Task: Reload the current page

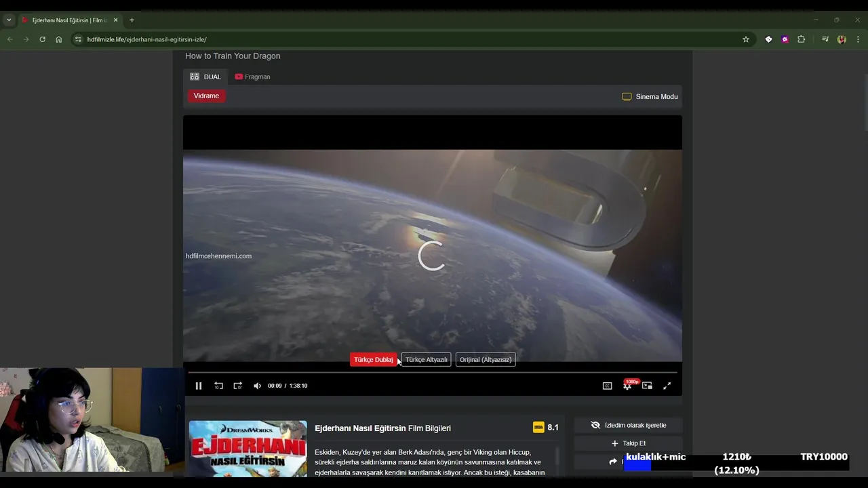Action: coord(42,39)
